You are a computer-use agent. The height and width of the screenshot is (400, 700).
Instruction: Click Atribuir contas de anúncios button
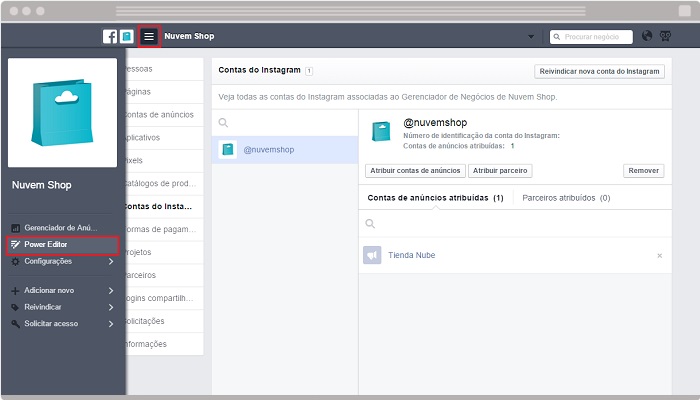415,171
